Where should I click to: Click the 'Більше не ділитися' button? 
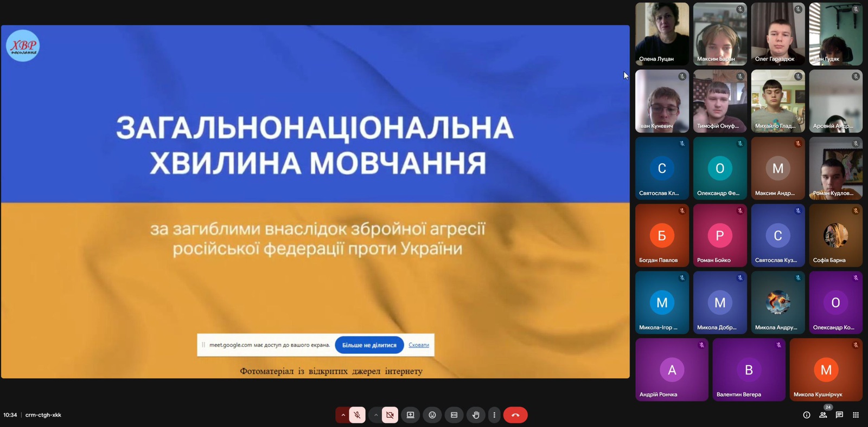point(369,345)
